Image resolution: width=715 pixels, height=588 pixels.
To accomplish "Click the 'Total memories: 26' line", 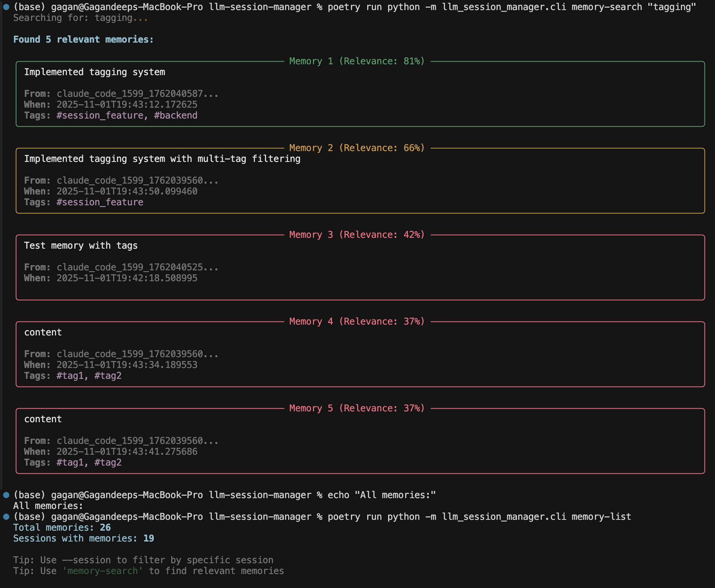I will click(62, 528).
